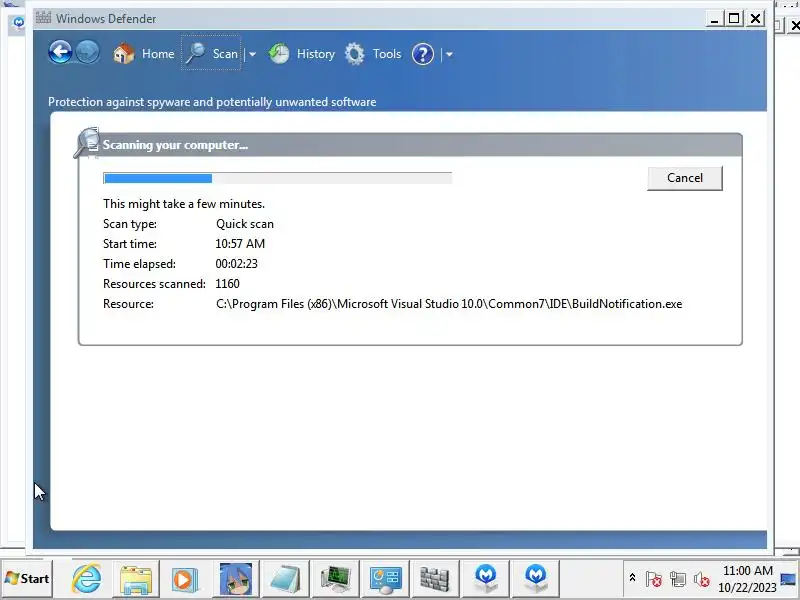The image size is (800, 600).
Task: Open the clock showing 11:00 AM
Action: tap(747, 579)
